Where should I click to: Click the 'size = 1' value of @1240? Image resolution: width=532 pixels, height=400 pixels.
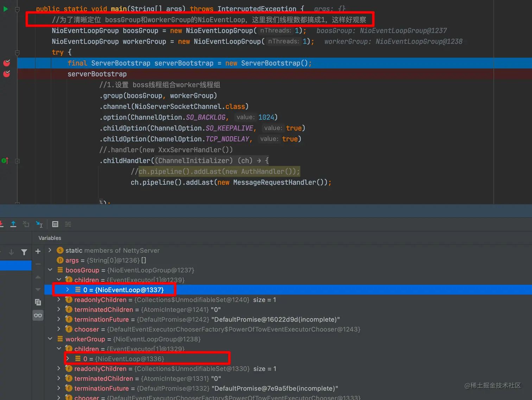(x=265, y=299)
